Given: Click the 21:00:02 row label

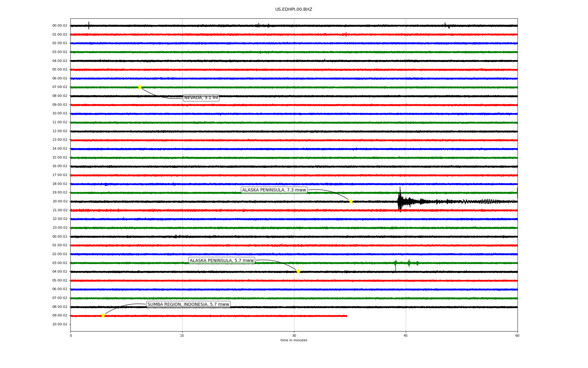Looking at the screenshot, I should coord(60,210).
